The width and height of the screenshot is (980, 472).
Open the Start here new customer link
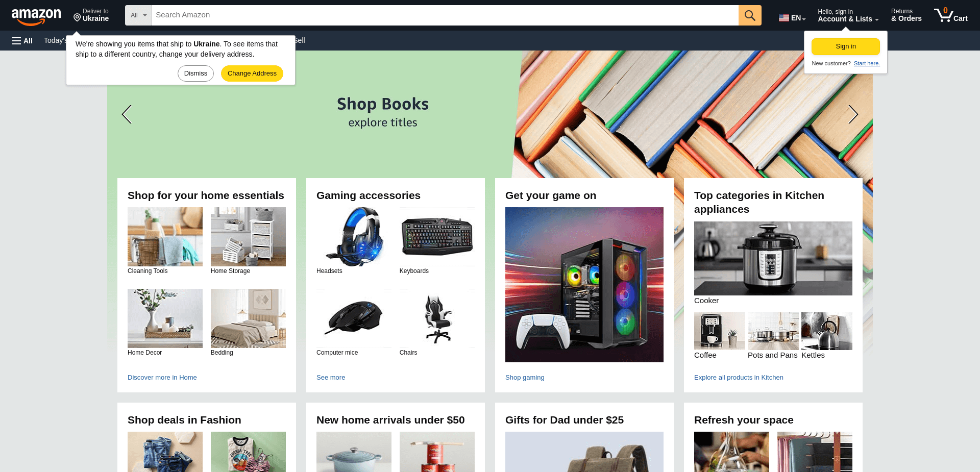(867, 63)
